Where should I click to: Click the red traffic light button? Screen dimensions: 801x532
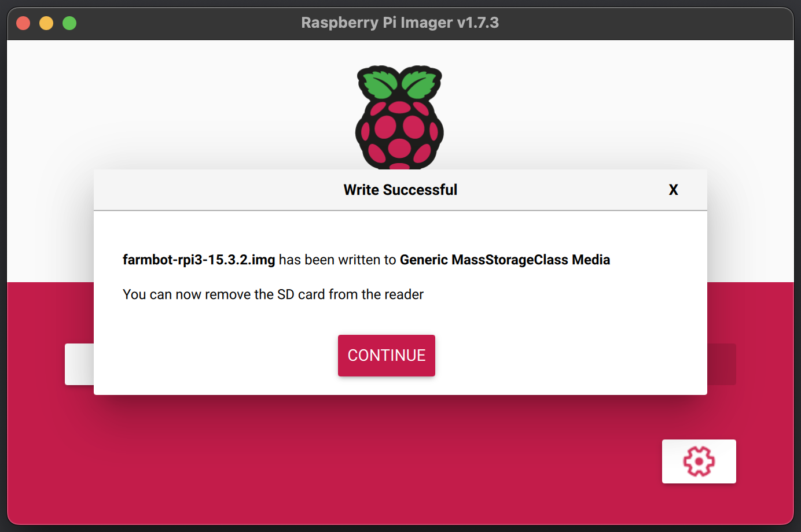coord(23,23)
